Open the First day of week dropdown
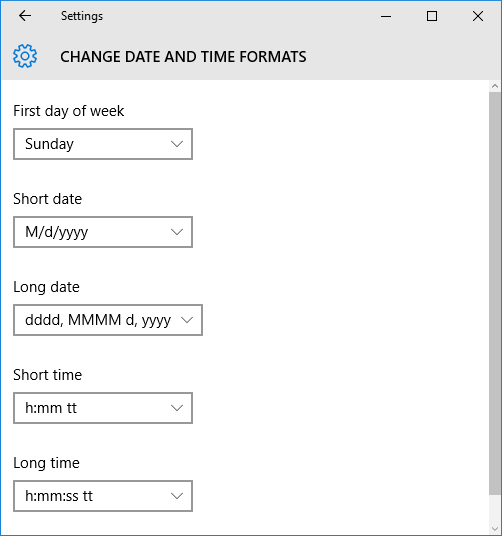Screen dimensions: 502x536 pyautogui.click(x=103, y=144)
